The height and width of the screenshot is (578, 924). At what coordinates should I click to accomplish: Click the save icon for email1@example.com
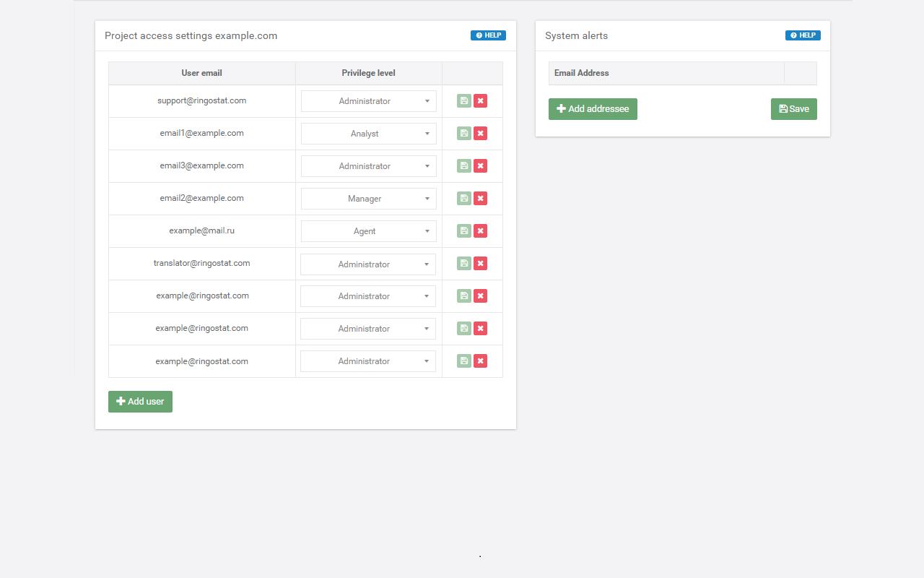pos(463,133)
